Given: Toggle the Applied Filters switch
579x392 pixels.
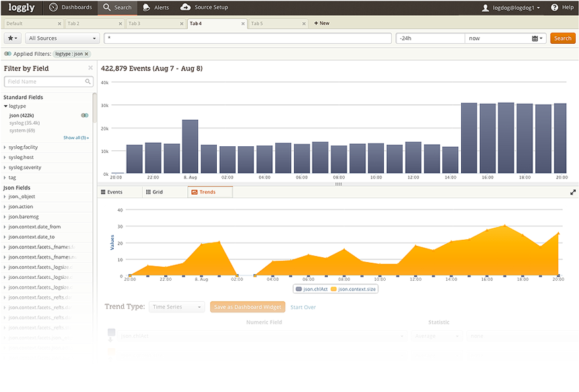Looking at the screenshot, I should (7, 54).
